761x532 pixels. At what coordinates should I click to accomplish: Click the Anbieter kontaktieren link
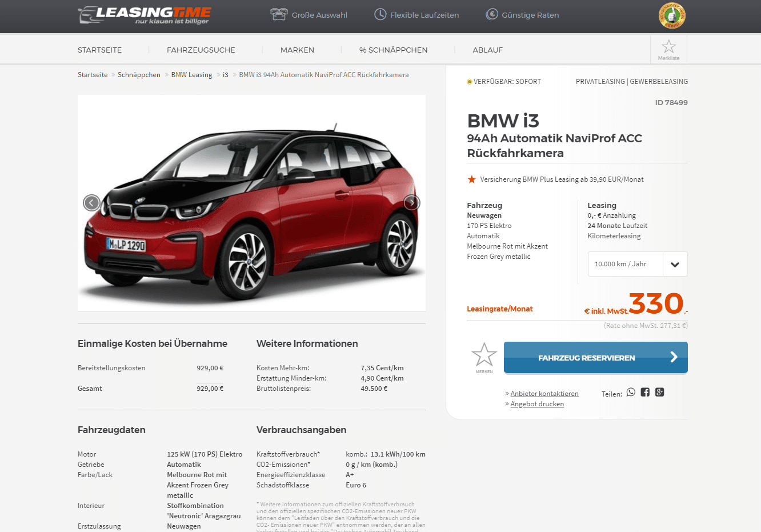(x=544, y=394)
